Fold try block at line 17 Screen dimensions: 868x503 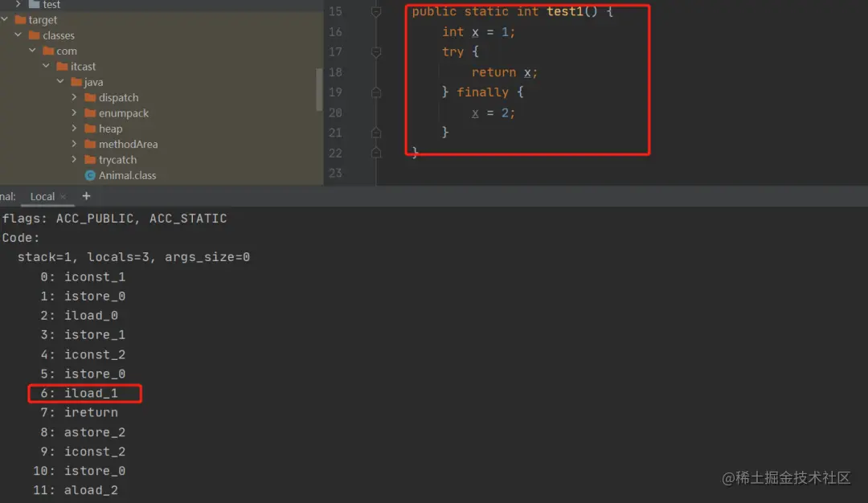[x=376, y=52]
